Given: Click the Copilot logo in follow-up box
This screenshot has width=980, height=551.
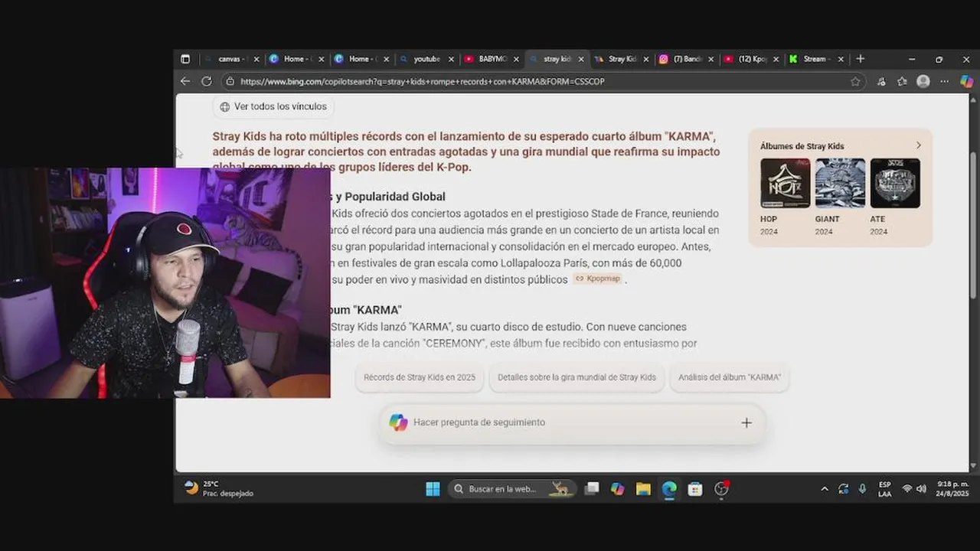Looking at the screenshot, I should [398, 422].
